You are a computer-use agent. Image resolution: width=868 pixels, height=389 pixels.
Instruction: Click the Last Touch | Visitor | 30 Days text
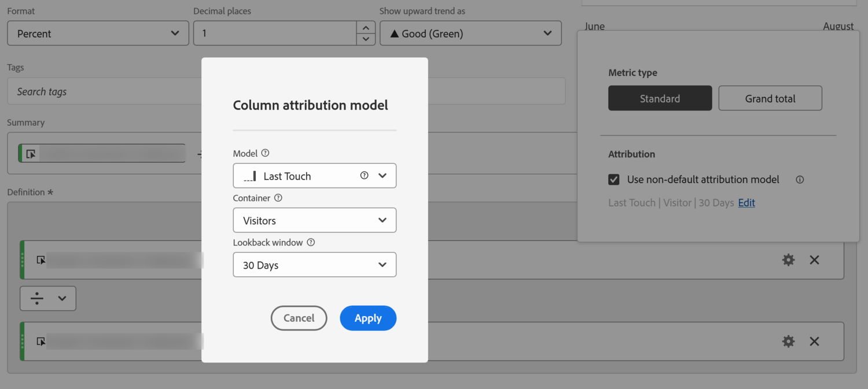pos(671,203)
